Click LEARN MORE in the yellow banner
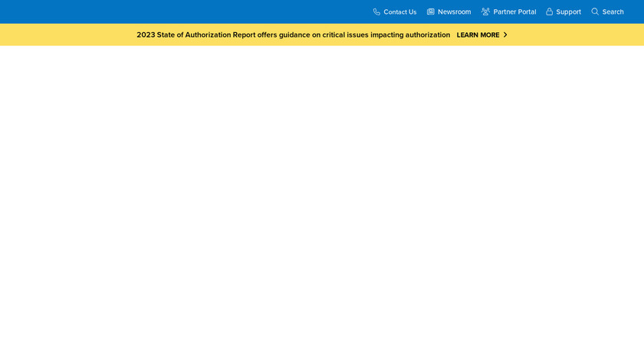This screenshot has width=644, height=362. coord(478,35)
